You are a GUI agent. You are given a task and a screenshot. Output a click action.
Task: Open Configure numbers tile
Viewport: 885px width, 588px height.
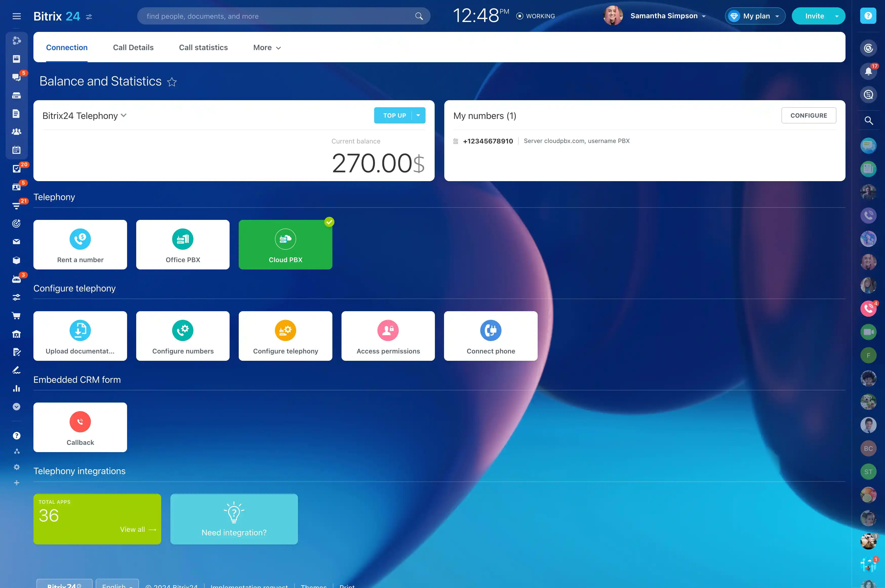pos(183,336)
